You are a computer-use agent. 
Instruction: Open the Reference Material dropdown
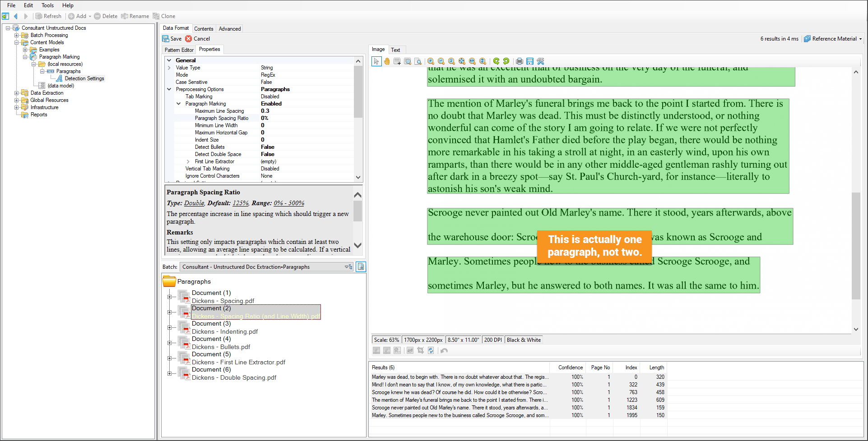[x=833, y=39]
